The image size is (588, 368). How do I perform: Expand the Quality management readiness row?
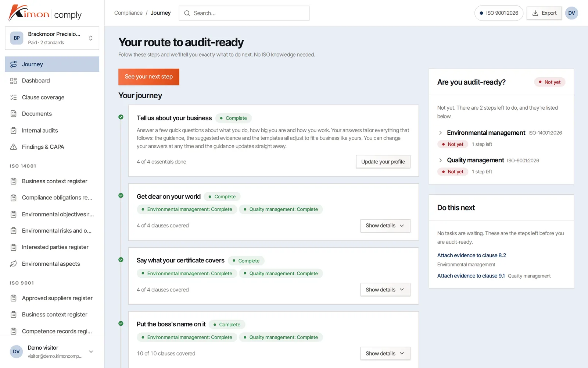point(440,160)
